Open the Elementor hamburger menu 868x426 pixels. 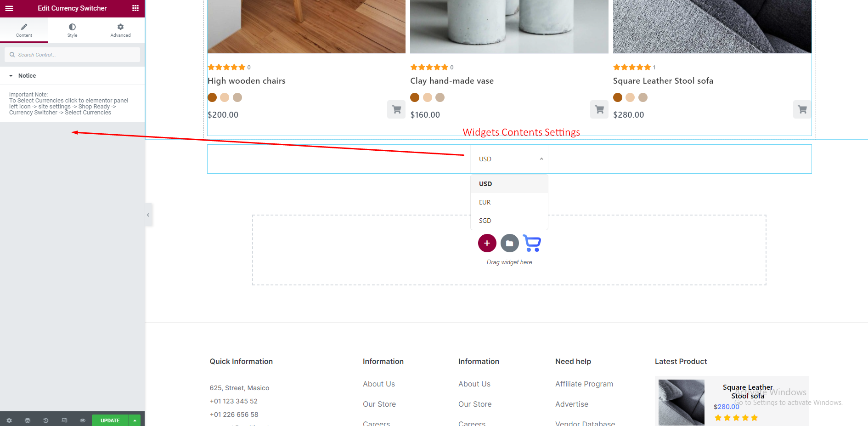(9, 8)
